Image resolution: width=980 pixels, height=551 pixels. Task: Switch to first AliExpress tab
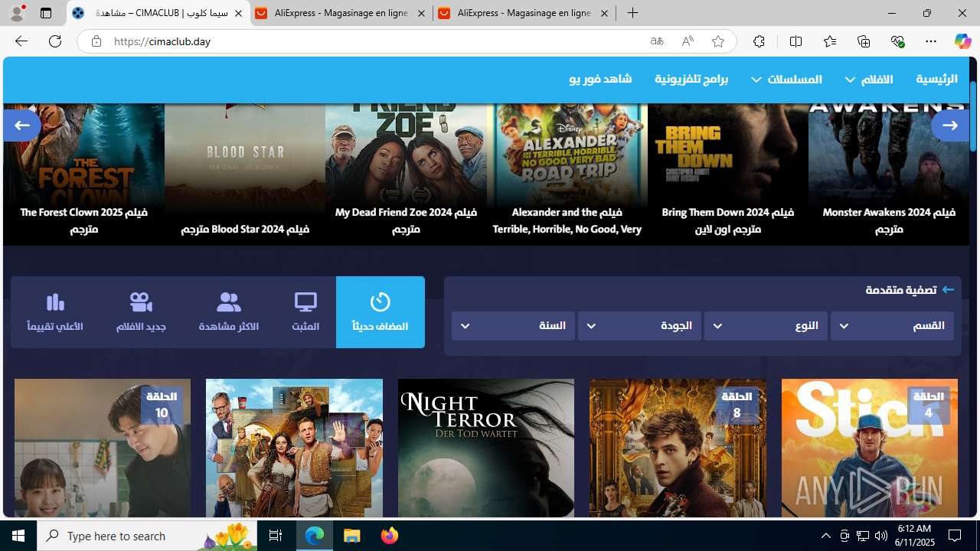(341, 13)
